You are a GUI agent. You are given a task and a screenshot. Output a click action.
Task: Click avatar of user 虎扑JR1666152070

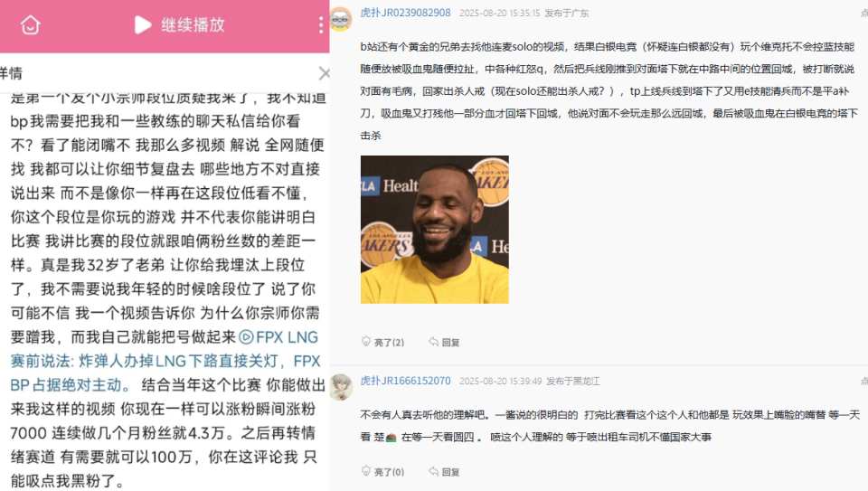click(x=341, y=386)
